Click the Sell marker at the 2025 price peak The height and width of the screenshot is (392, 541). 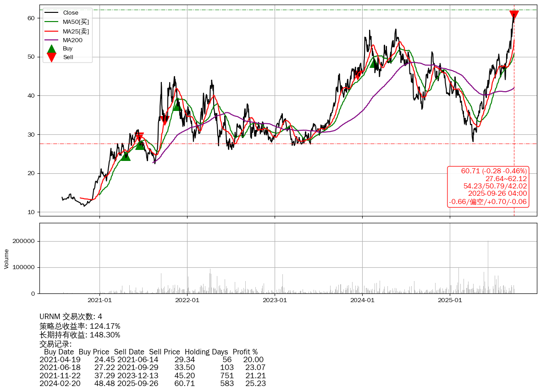[x=514, y=15]
